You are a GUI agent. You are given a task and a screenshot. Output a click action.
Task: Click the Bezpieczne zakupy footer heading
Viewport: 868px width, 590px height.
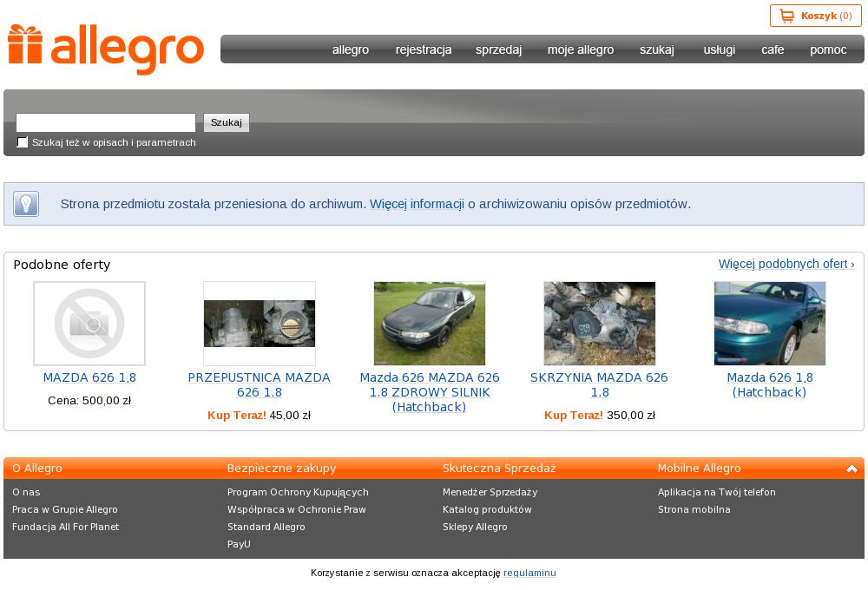(x=282, y=469)
